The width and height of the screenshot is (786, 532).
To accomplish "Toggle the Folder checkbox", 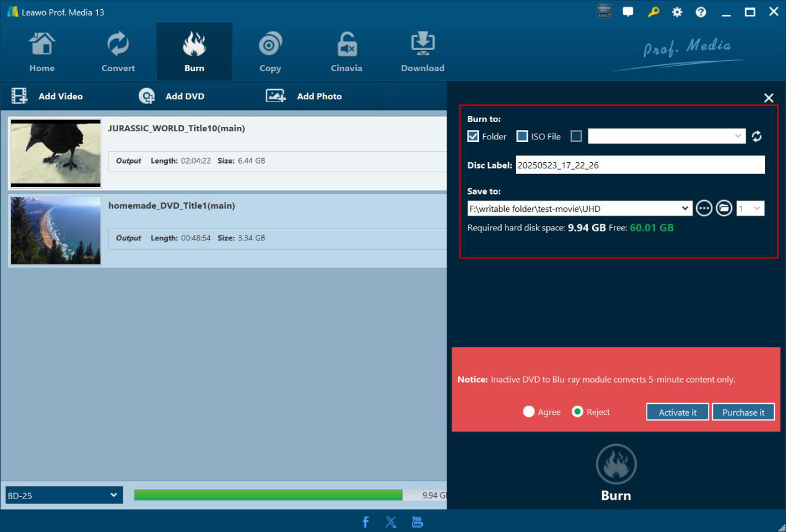I will (473, 136).
